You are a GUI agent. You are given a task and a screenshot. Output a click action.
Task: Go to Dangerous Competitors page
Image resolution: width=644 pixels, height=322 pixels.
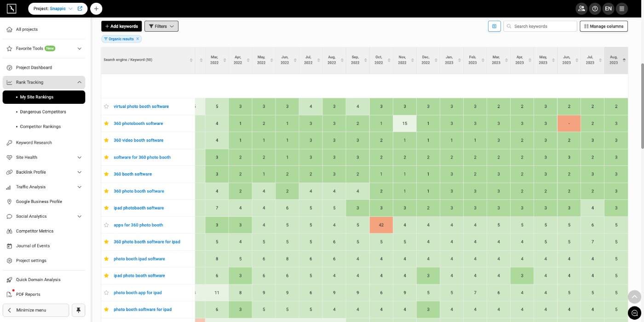(43, 112)
